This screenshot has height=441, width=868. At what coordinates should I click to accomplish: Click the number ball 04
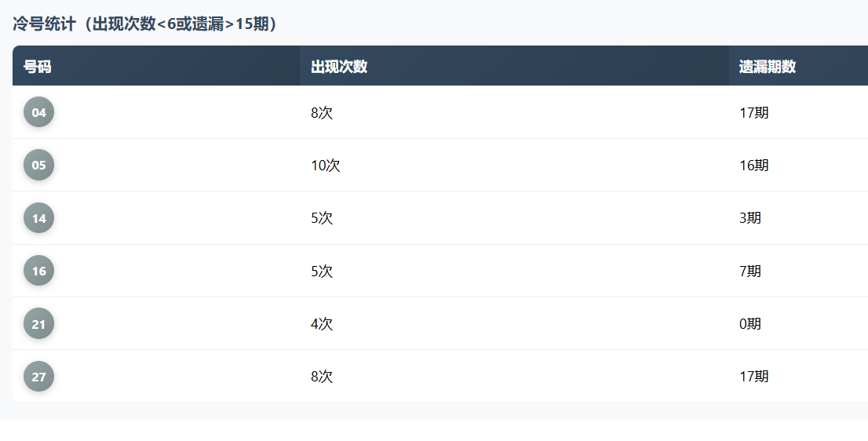coord(38,112)
